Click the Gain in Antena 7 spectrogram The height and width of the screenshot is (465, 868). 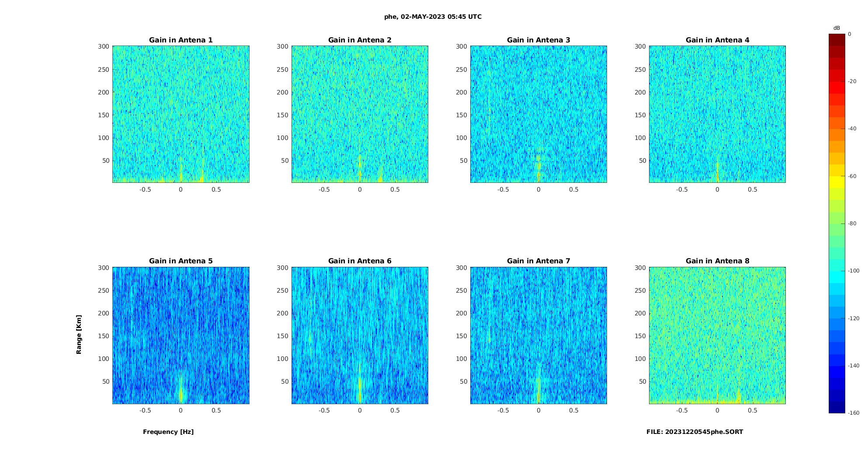coord(538,336)
